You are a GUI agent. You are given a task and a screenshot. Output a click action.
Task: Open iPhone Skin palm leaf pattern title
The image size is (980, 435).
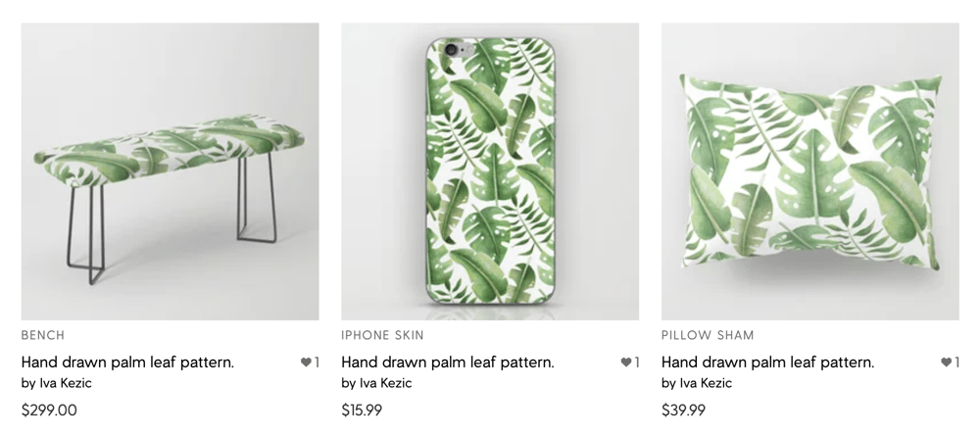[448, 362]
